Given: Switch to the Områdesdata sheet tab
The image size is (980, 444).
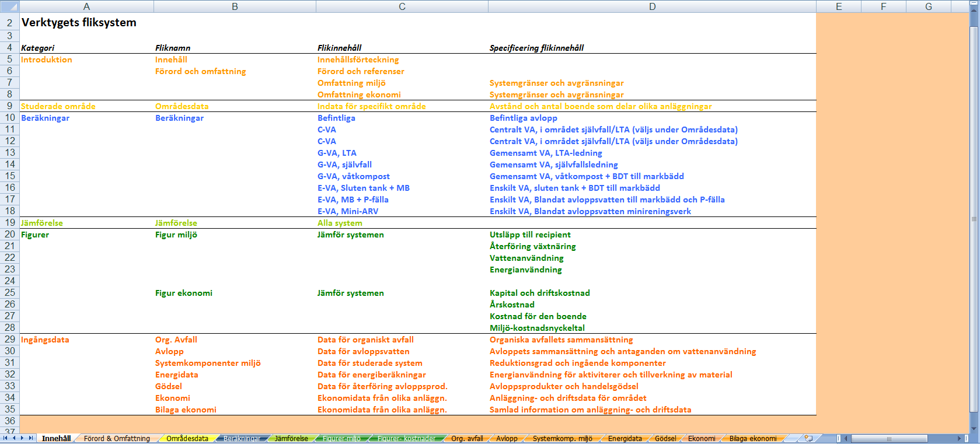Looking at the screenshot, I should [x=187, y=438].
